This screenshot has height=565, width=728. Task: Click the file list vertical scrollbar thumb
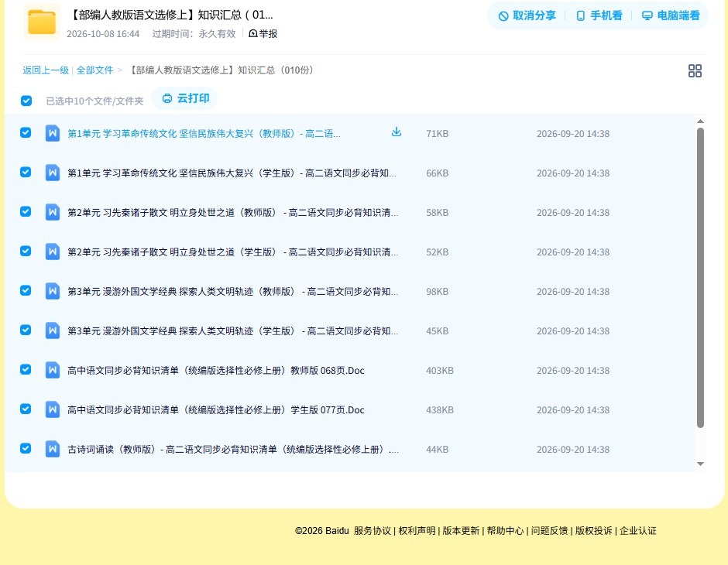click(701, 277)
